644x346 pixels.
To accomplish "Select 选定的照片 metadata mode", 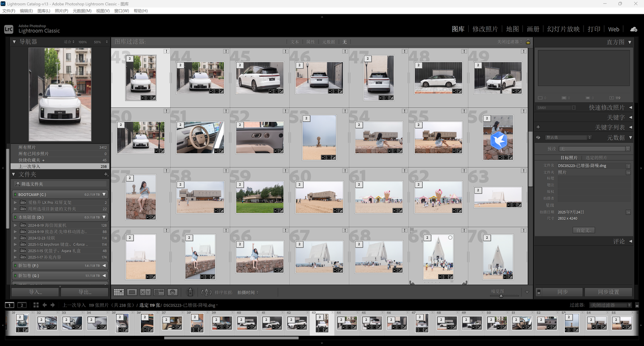I will tap(597, 158).
